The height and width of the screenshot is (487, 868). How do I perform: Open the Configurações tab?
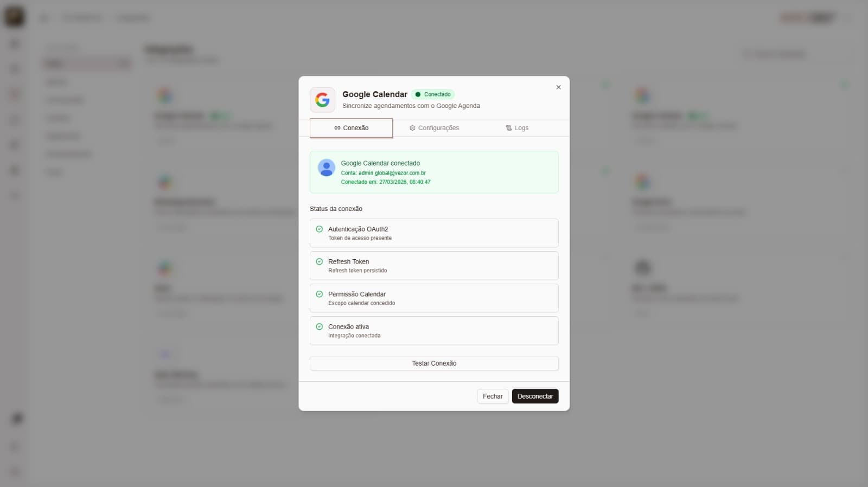pyautogui.click(x=434, y=128)
